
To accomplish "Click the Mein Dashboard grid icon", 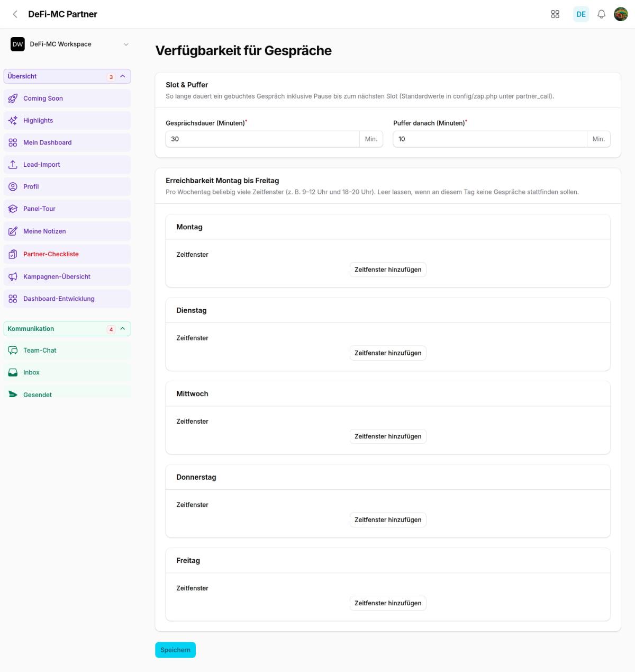I will pyautogui.click(x=13, y=142).
